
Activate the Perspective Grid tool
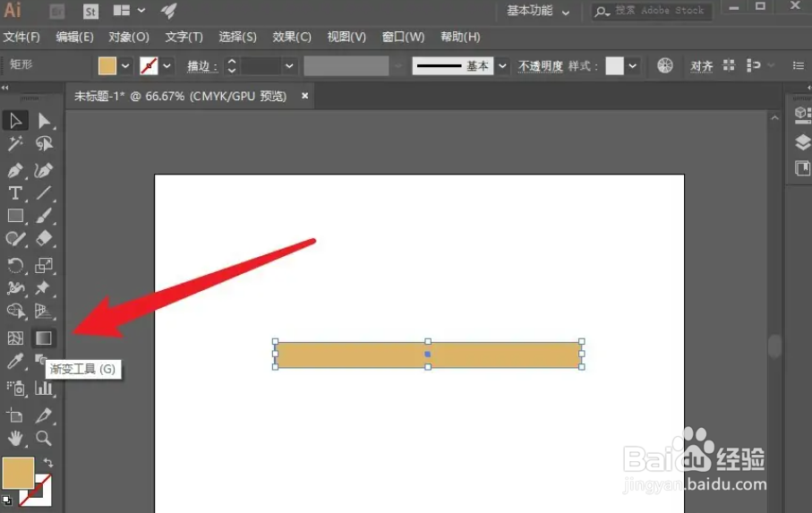point(44,311)
